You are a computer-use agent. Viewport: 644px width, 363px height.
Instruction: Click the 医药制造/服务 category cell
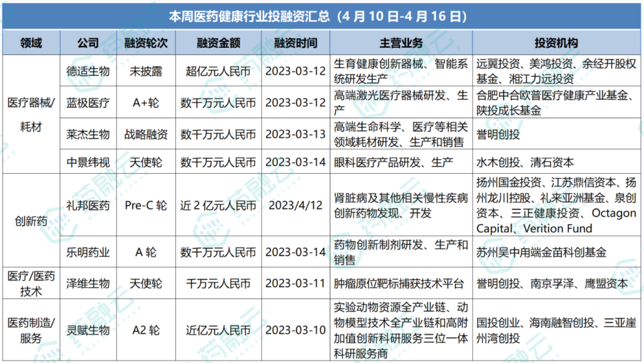[31, 330]
